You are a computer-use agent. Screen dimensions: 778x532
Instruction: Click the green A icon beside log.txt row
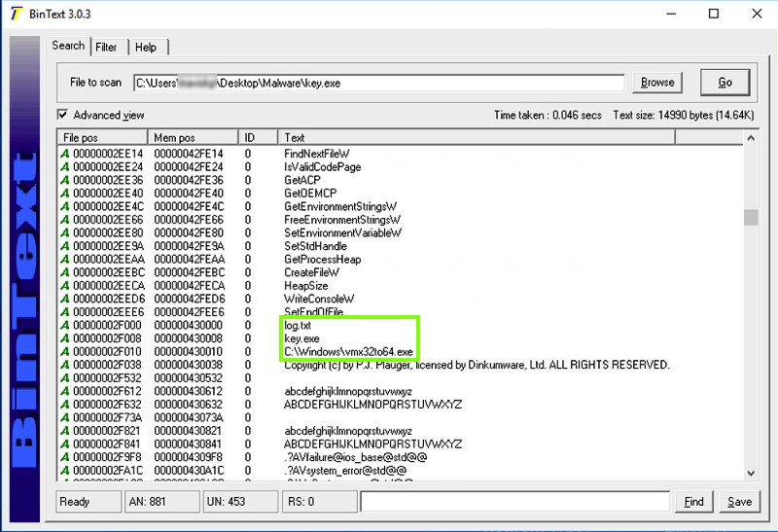point(65,325)
